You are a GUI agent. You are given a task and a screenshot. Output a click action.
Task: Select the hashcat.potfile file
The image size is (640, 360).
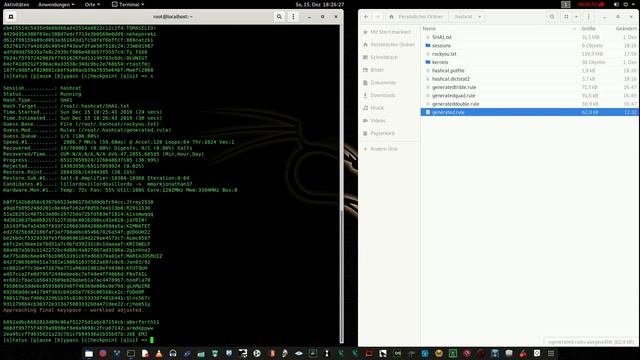(529, 71)
